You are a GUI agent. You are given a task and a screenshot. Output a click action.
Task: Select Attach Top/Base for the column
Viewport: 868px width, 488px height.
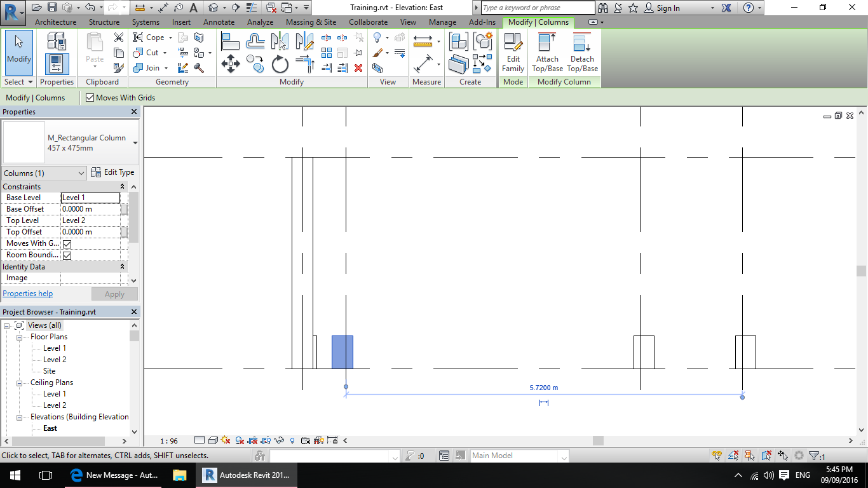(546, 51)
